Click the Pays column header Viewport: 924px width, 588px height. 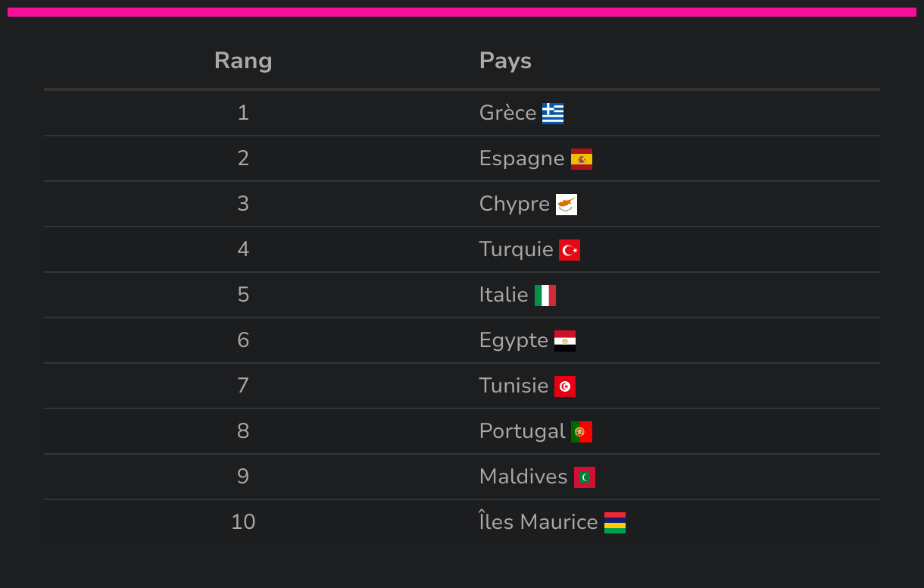tap(505, 61)
